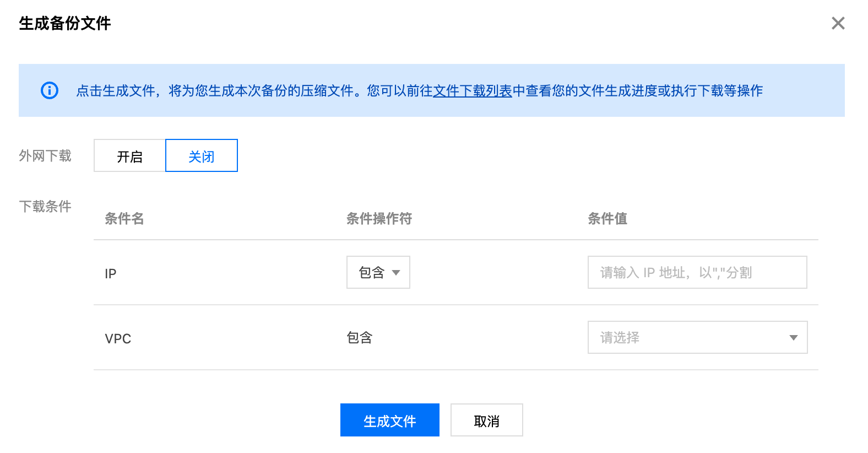Click the 条件名 column header
The image size is (868, 453).
coord(124,219)
